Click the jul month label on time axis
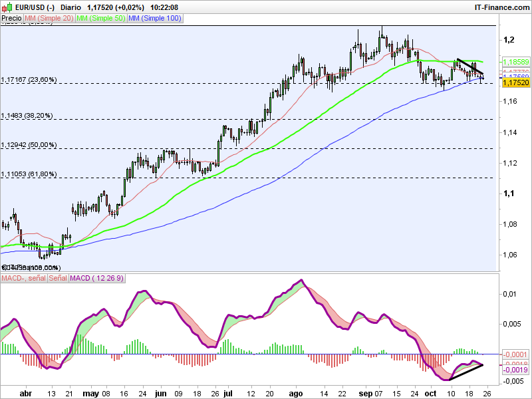 (x=228, y=394)
